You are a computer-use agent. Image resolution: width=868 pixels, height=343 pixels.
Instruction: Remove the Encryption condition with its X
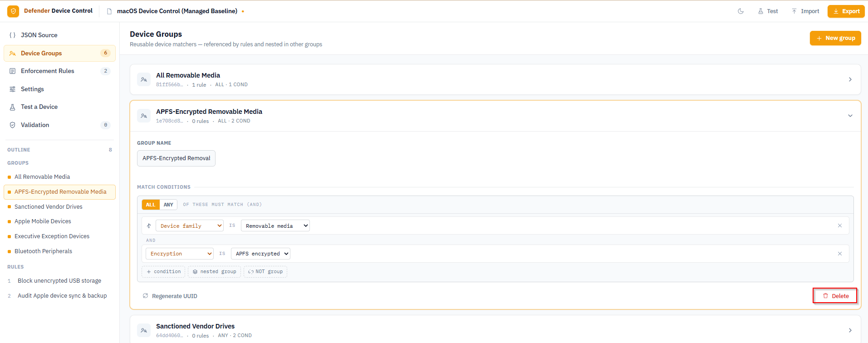[x=840, y=254]
